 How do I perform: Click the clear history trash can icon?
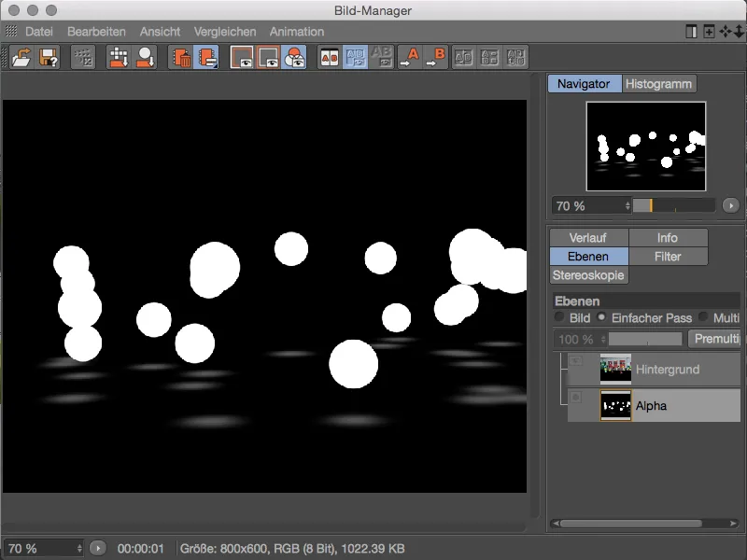point(180,57)
